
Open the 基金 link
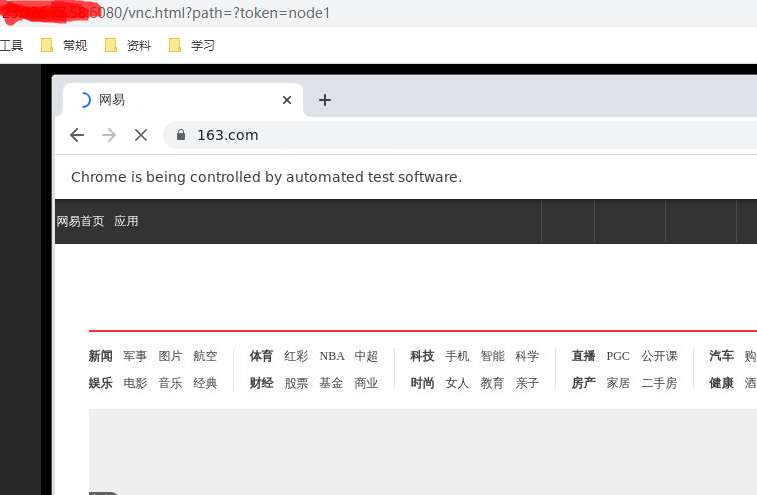tap(331, 383)
